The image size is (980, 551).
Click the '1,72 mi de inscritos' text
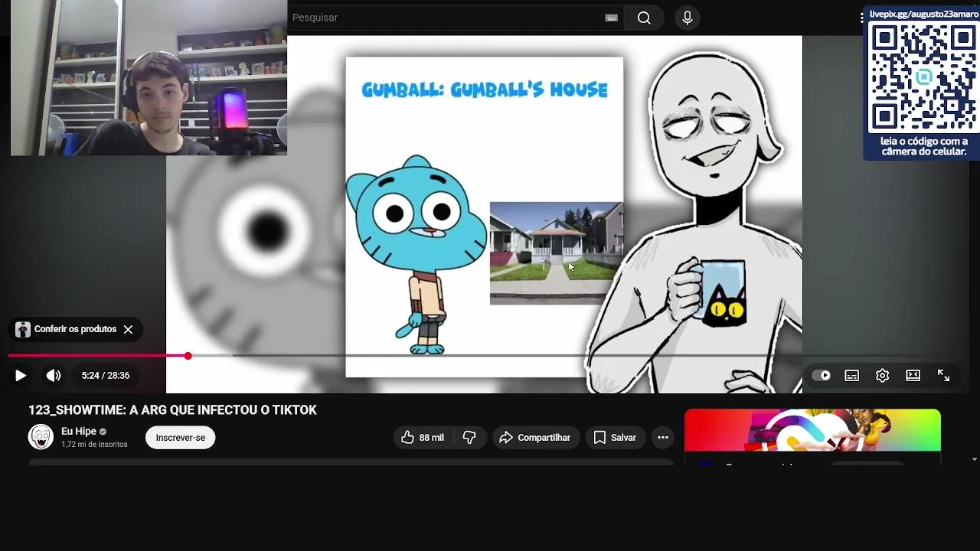pos(94,445)
